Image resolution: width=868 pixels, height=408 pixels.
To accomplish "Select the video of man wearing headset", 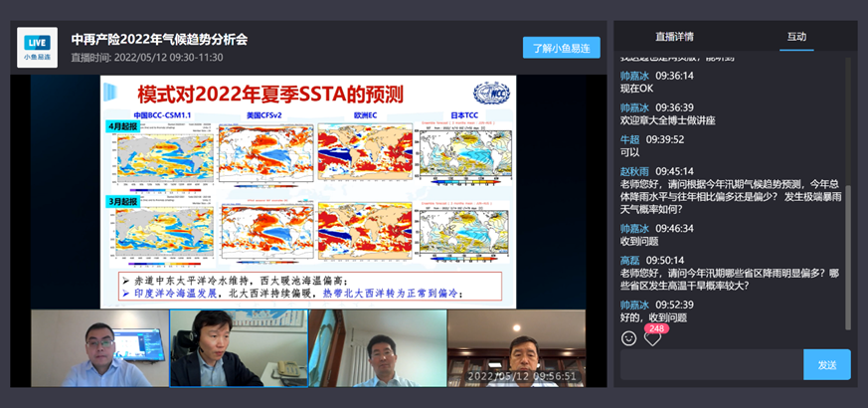I will tap(239, 348).
